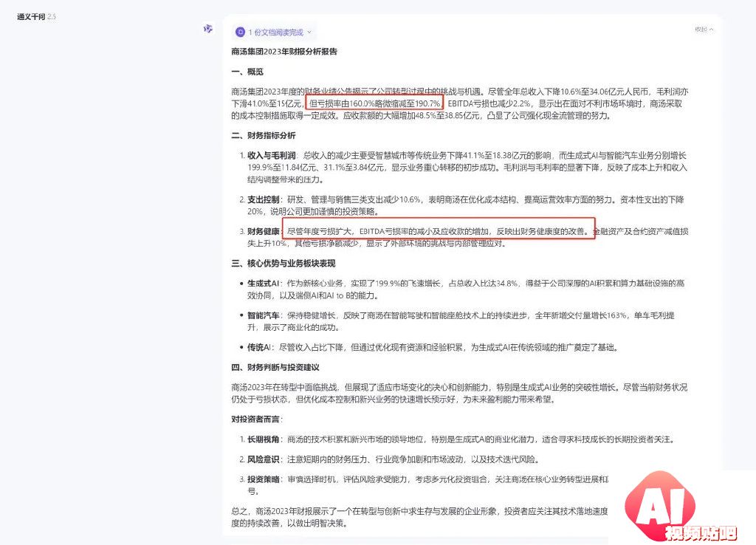Screen dimensions: 756x545
Task: Click the heading '一、概览'
Action: [247, 72]
